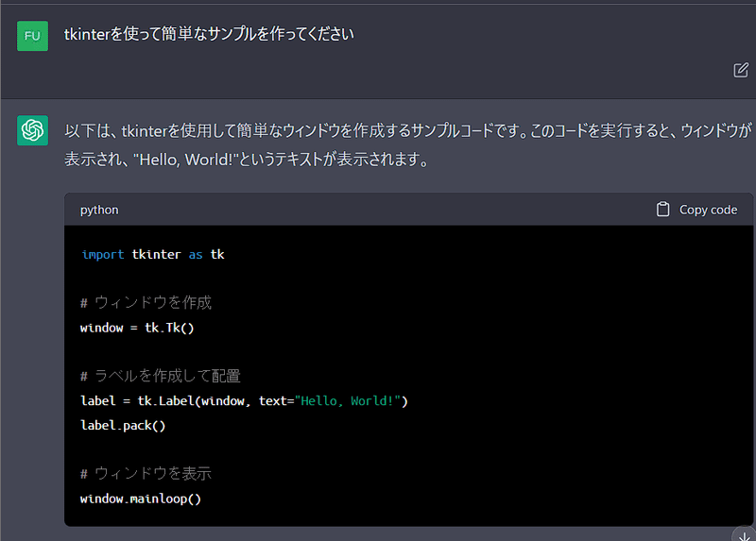The image size is (756, 541).
Task: Click the code line 'window = tk.Tk()'
Action: (137, 328)
